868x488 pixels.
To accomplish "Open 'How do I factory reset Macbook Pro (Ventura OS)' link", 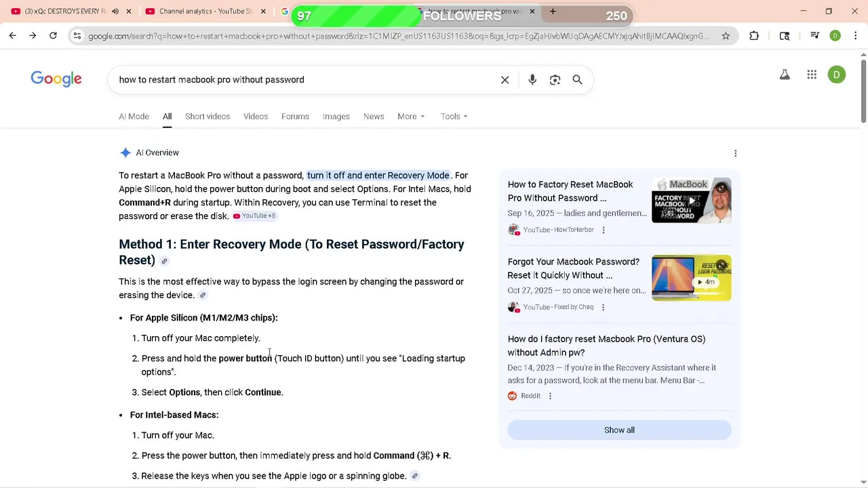I will click(x=606, y=346).
